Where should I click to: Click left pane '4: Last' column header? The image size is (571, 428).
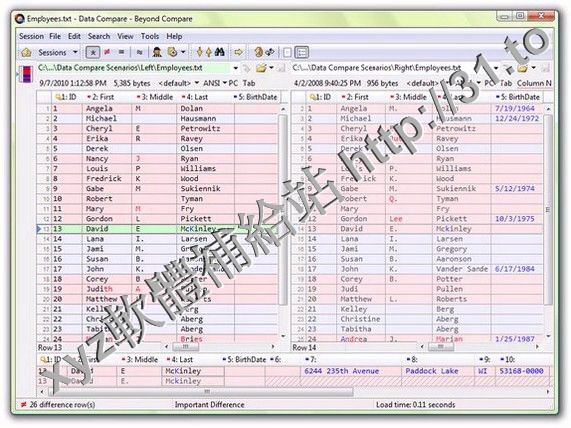coord(206,97)
